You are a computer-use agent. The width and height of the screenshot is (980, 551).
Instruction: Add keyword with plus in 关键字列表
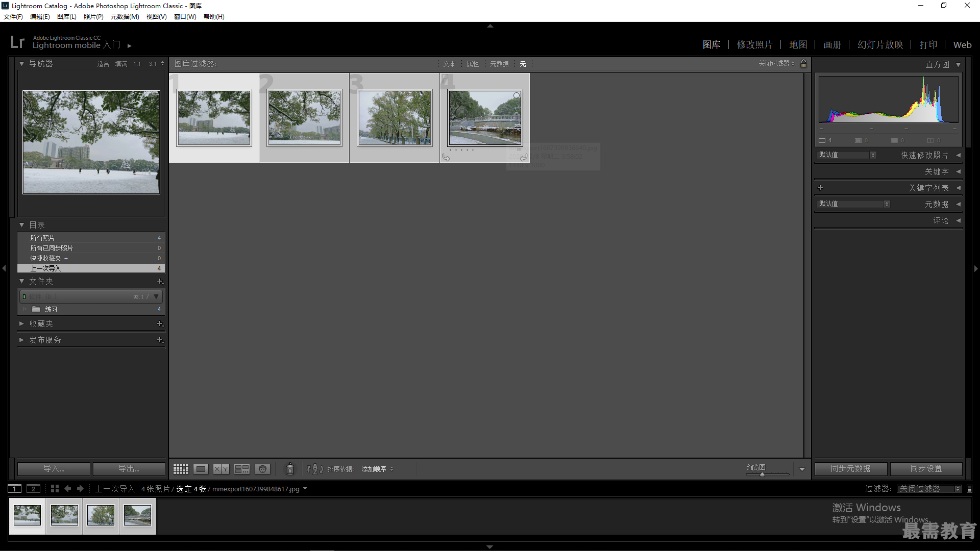(820, 188)
